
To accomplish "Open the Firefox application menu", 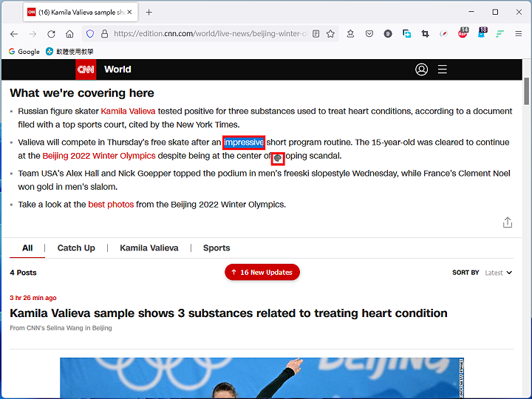I will (519, 33).
